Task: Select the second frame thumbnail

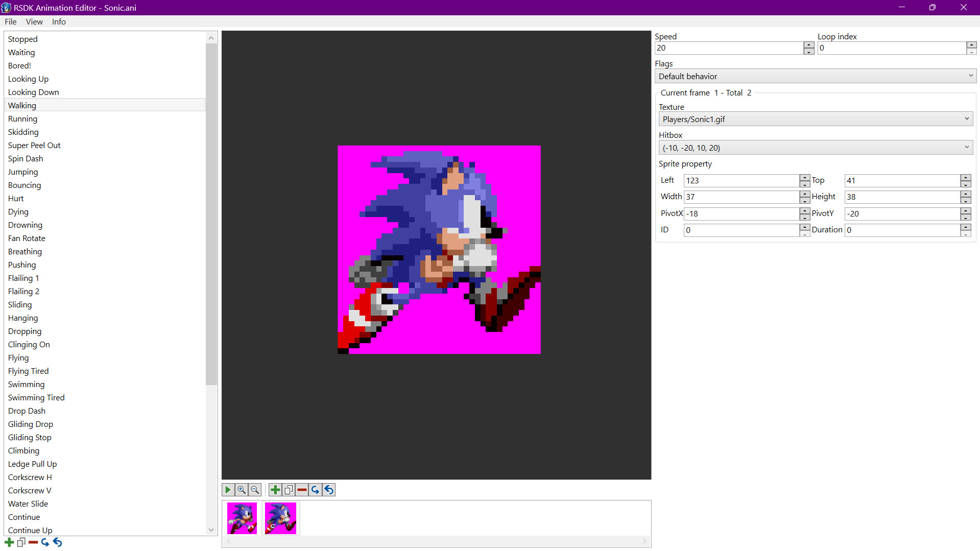Action: coord(280,517)
